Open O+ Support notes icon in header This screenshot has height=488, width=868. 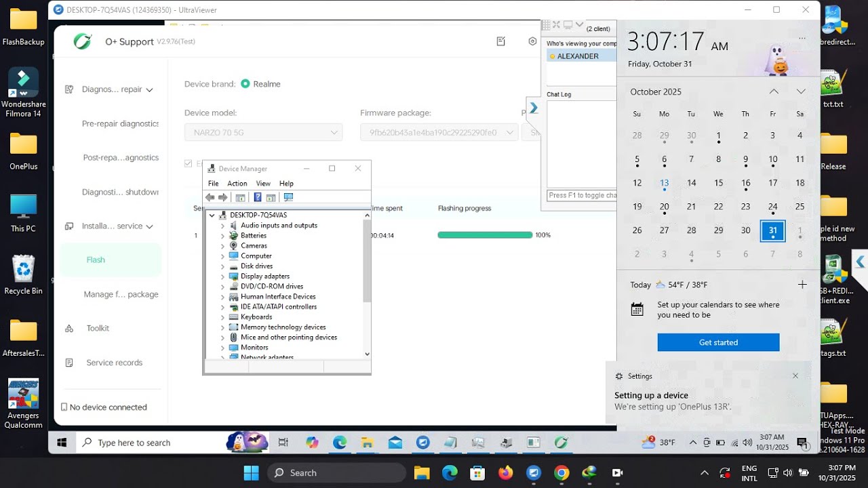point(501,41)
